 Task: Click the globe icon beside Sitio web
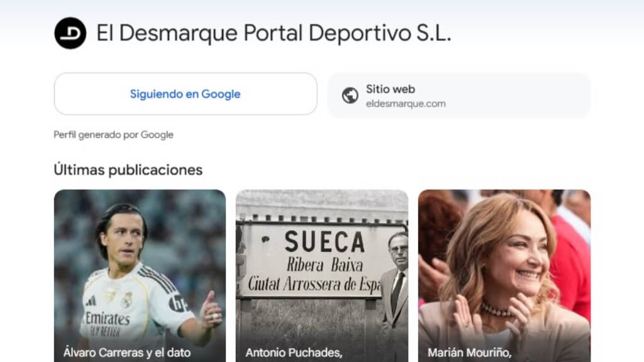pos(350,96)
